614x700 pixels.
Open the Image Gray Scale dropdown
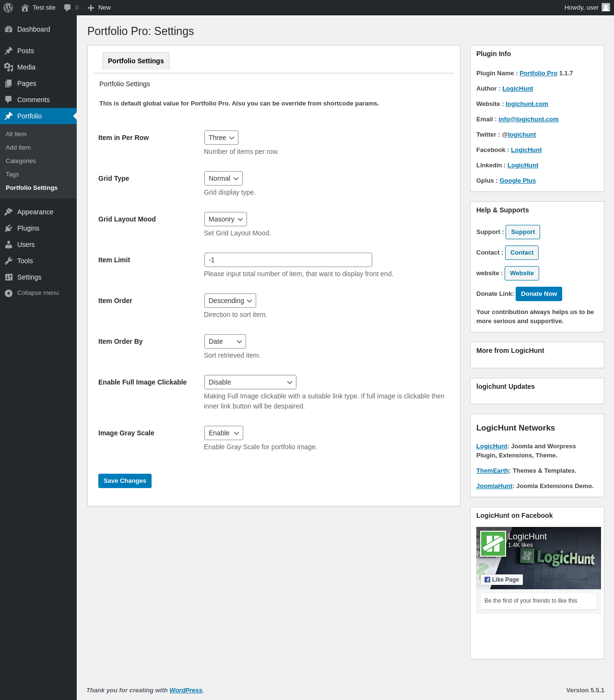point(224,433)
